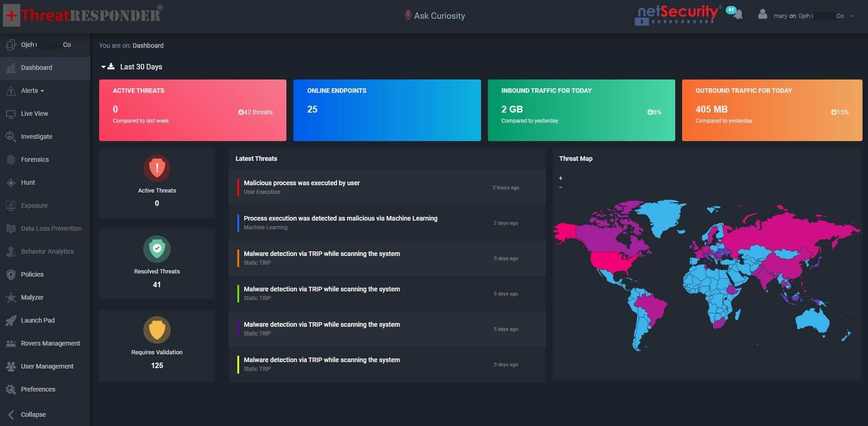Open Rovers Management page
Image resolution: width=868 pixels, height=426 pixels.
pyautogui.click(x=50, y=343)
